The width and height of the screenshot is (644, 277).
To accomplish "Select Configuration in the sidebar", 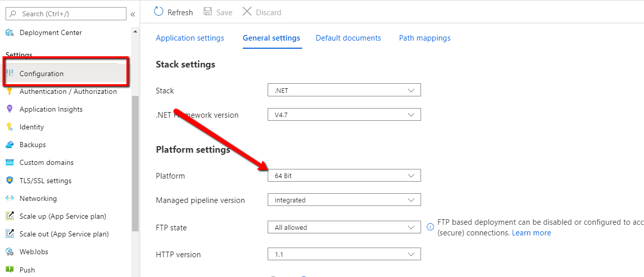I will point(42,74).
